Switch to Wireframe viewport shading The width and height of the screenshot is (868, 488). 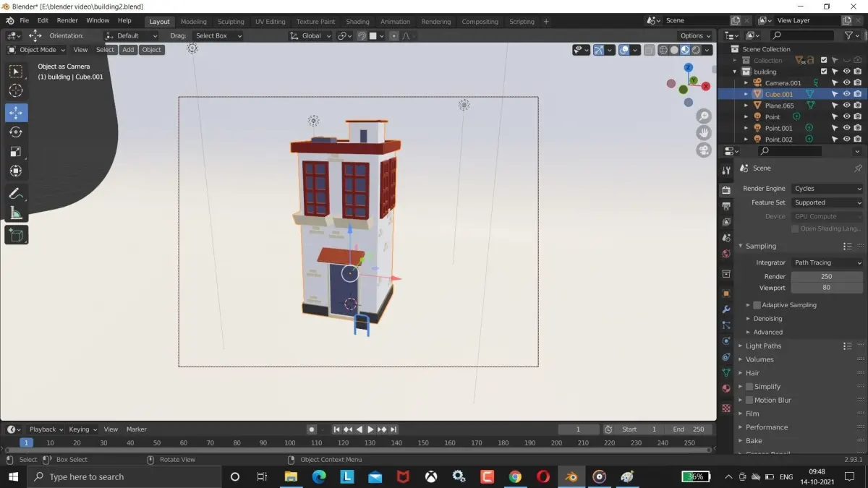663,50
